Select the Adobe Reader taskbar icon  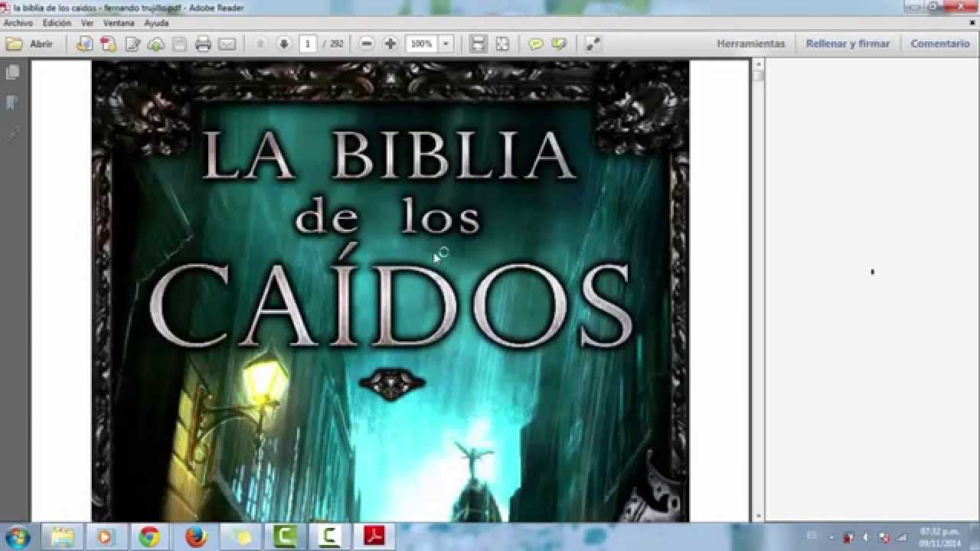point(374,537)
